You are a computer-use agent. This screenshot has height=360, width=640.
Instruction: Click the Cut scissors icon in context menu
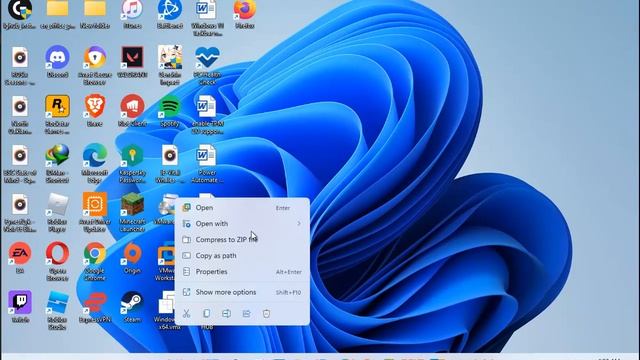pyautogui.click(x=187, y=313)
